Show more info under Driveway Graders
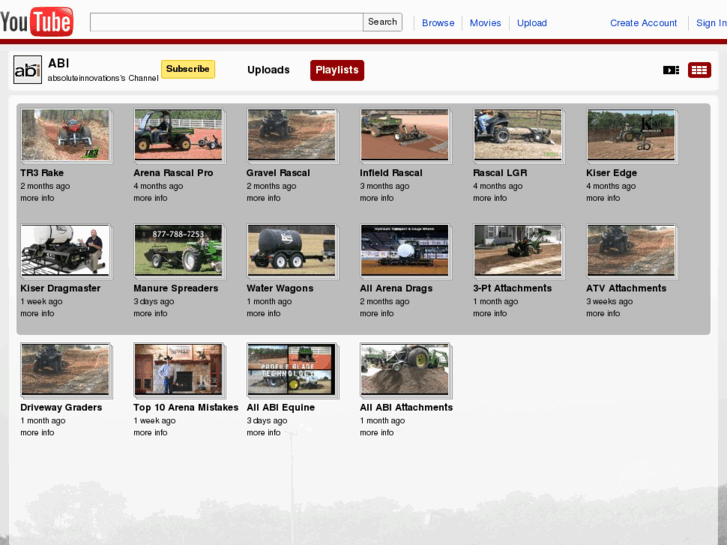 click(x=37, y=433)
